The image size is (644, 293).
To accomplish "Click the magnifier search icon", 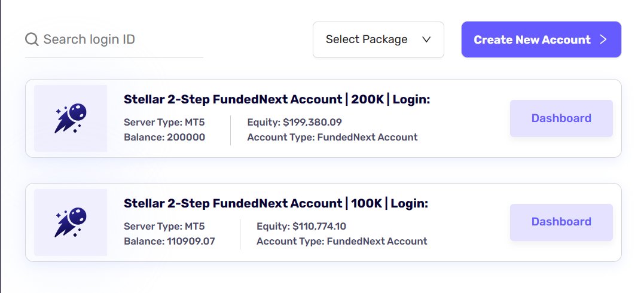I will [x=32, y=39].
